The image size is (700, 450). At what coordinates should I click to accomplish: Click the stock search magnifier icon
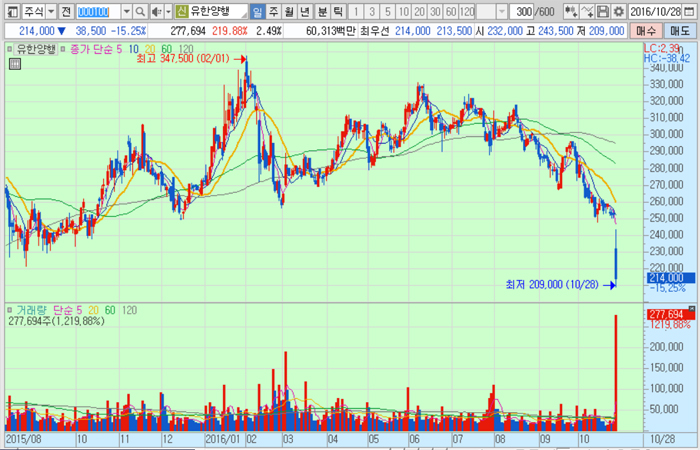coord(141,11)
